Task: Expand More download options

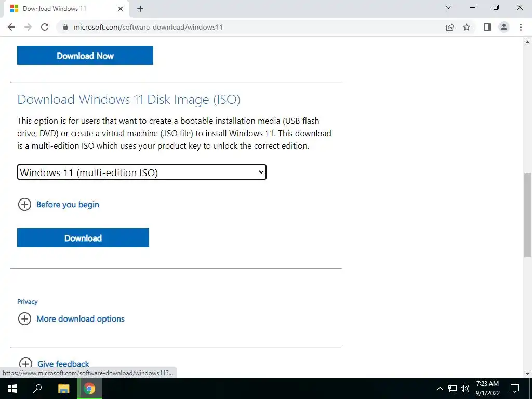Action: click(71, 319)
